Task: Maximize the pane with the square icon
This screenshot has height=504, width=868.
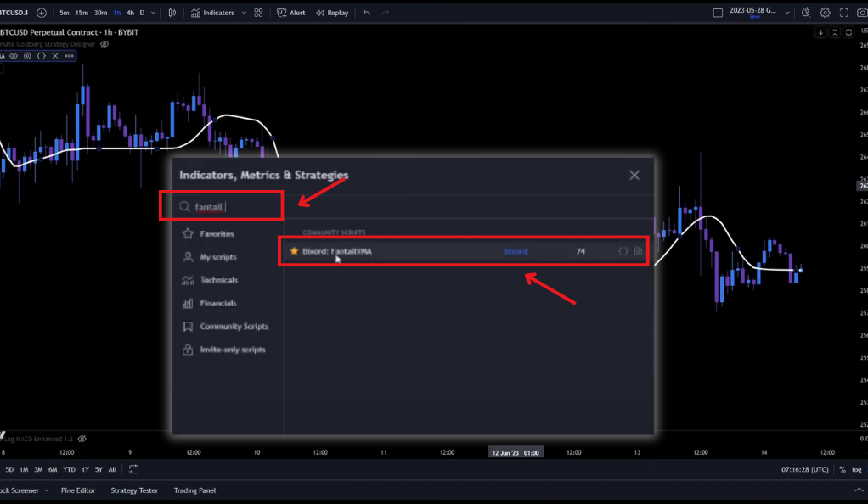Action: [848, 32]
